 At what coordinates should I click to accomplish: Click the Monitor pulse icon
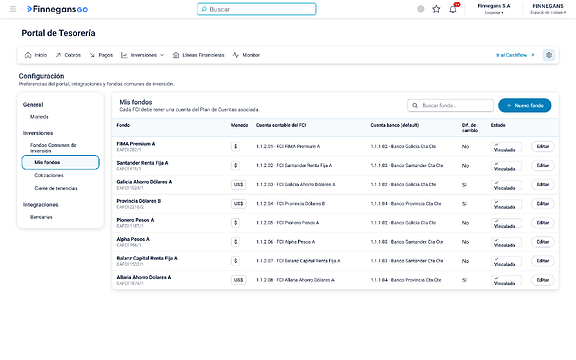(x=235, y=55)
